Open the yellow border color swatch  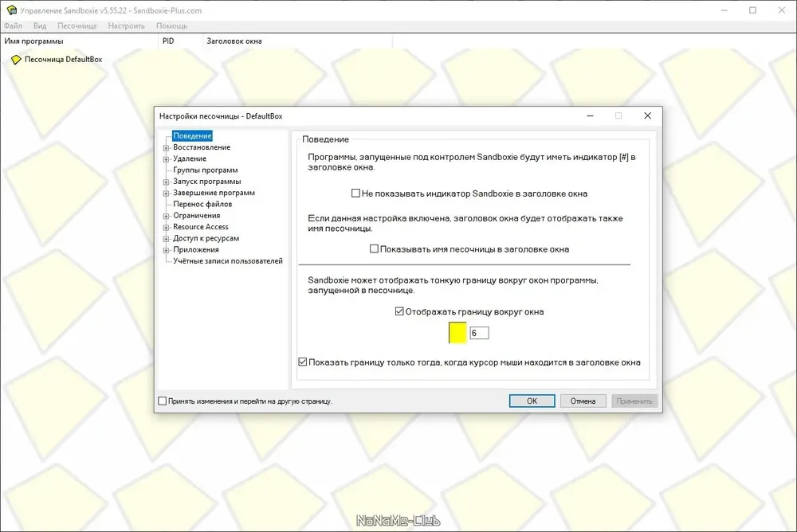click(457, 333)
